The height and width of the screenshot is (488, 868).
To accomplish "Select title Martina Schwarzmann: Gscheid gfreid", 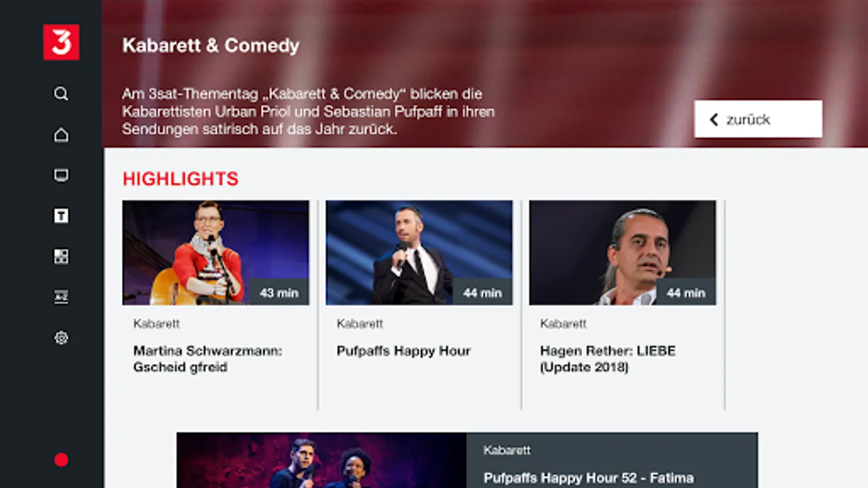I will 208,359.
